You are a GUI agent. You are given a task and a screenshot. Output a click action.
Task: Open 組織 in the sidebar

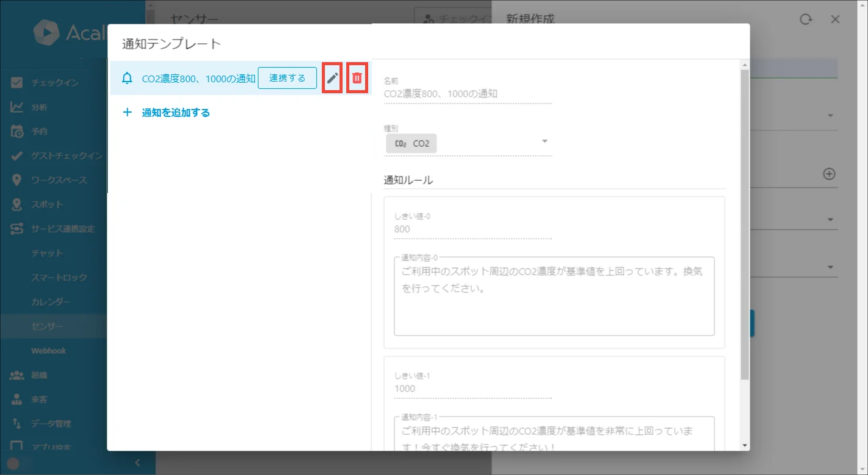coord(39,375)
